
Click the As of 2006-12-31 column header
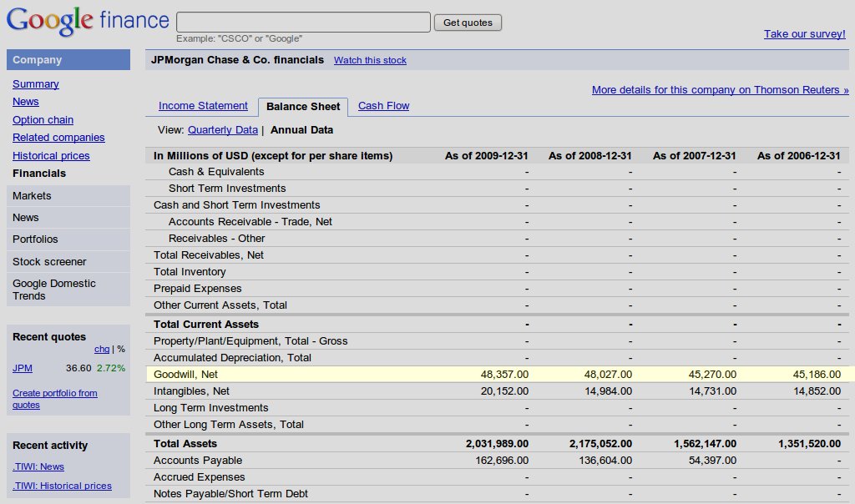(799, 156)
